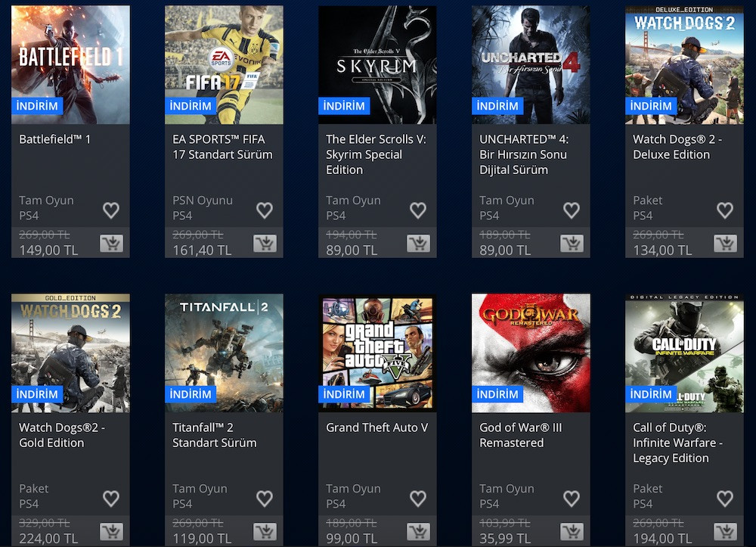Screen dimensions: 756x547
Task: Add Battlefield 1 to cart
Action: pos(111,244)
